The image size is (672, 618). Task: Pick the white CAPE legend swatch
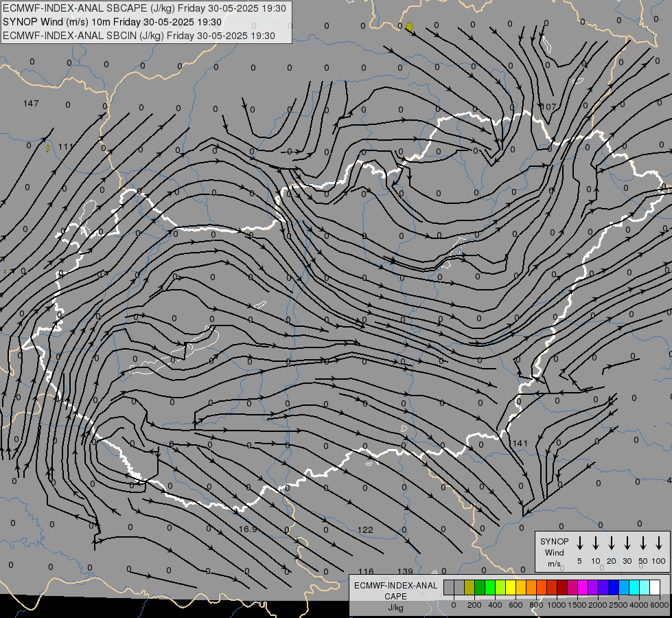click(x=654, y=587)
